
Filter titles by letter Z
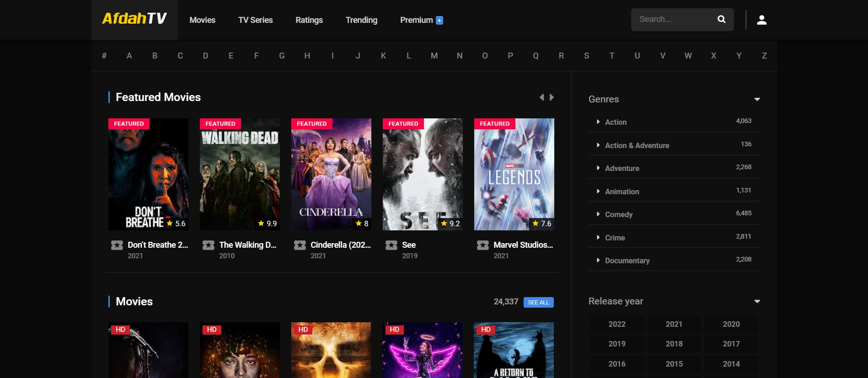[x=764, y=56]
